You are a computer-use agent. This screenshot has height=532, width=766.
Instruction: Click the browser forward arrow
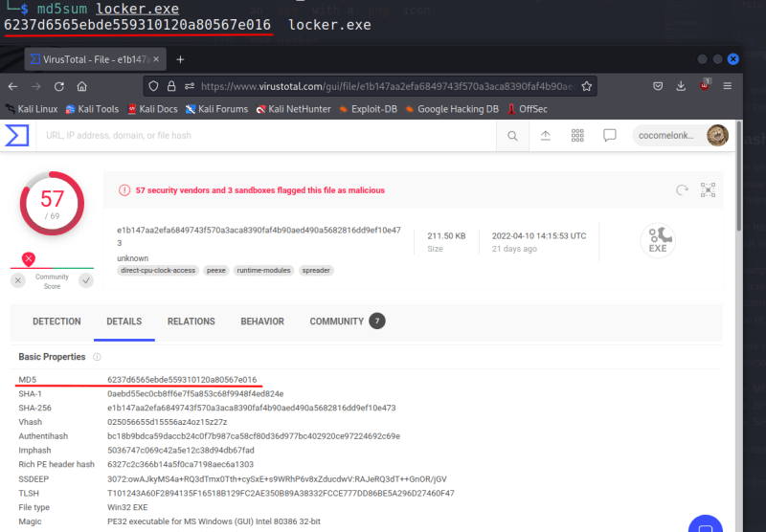(36, 86)
